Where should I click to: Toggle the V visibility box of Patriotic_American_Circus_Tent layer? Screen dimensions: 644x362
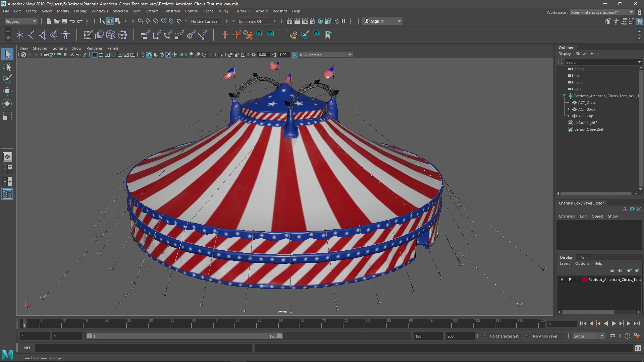point(562,279)
